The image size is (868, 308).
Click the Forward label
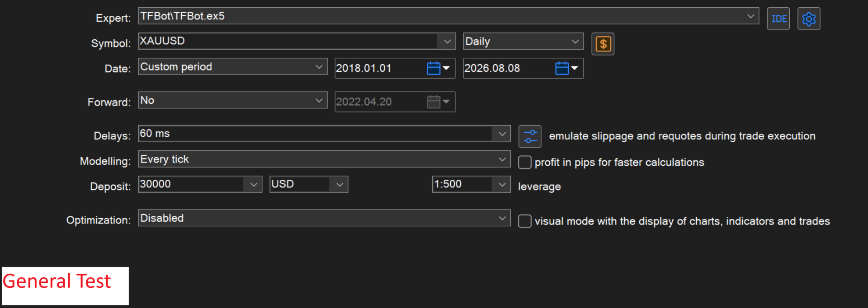point(109,103)
